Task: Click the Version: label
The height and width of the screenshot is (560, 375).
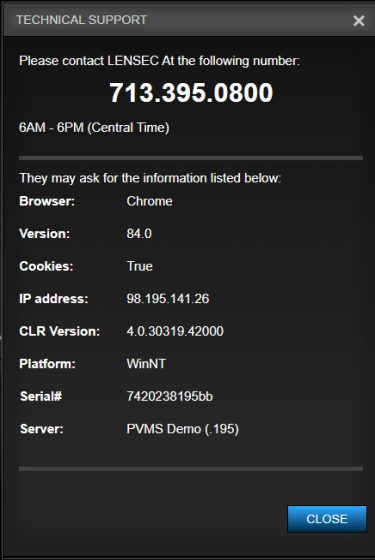Action: [x=44, y=234]
